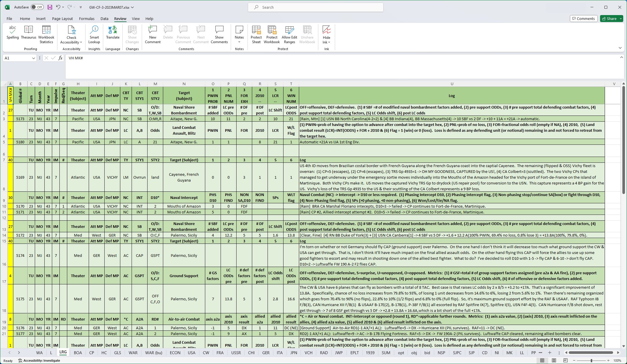Image resolution: width=627 pixels, height=364 pixels.
Task: Click the 100% zoom level
Action: 617,361
